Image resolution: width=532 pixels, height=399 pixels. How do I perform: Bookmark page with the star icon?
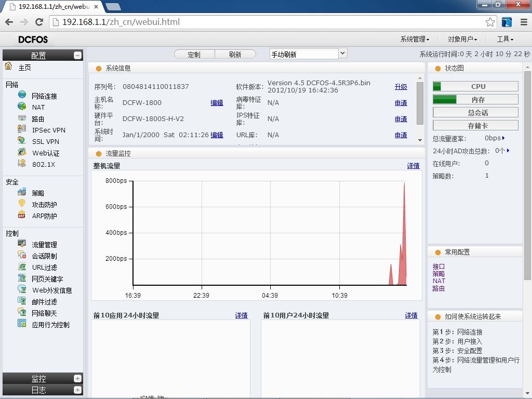click(490, 22)
